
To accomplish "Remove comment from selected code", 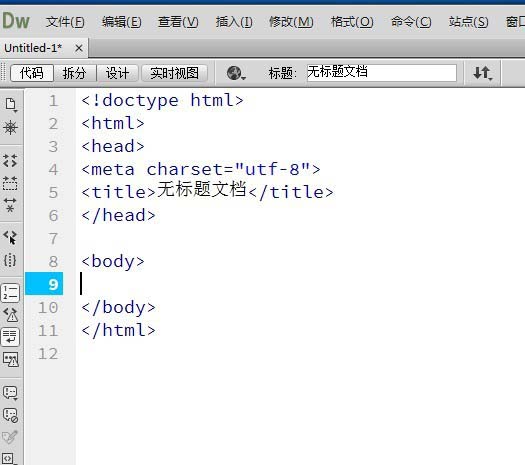I will [x=10, y=415].
